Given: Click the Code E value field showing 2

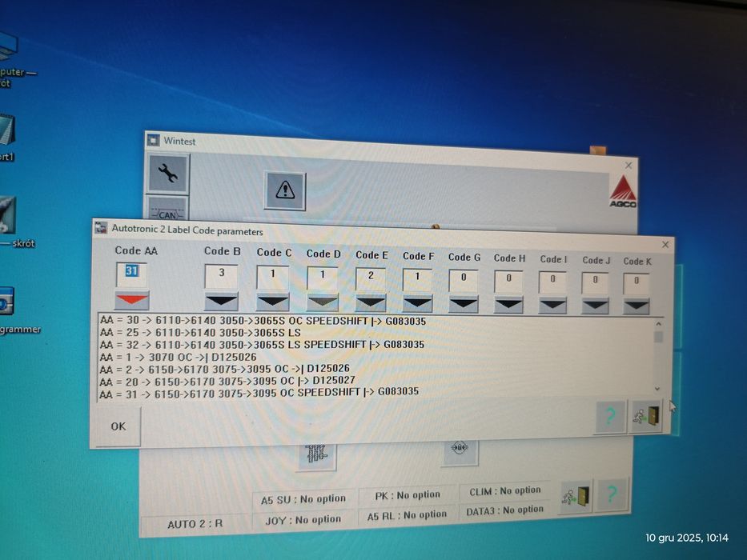Looking at the screenshot, I should [371, 279].
